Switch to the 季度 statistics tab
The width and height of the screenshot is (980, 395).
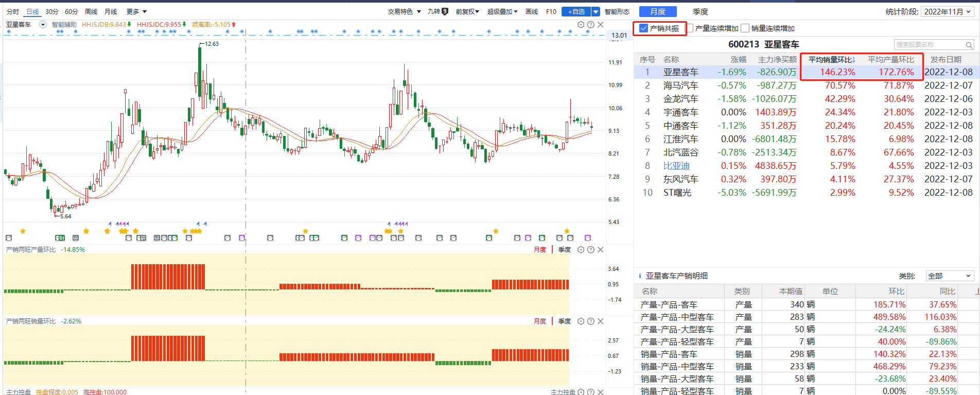[x=700, y=11]
